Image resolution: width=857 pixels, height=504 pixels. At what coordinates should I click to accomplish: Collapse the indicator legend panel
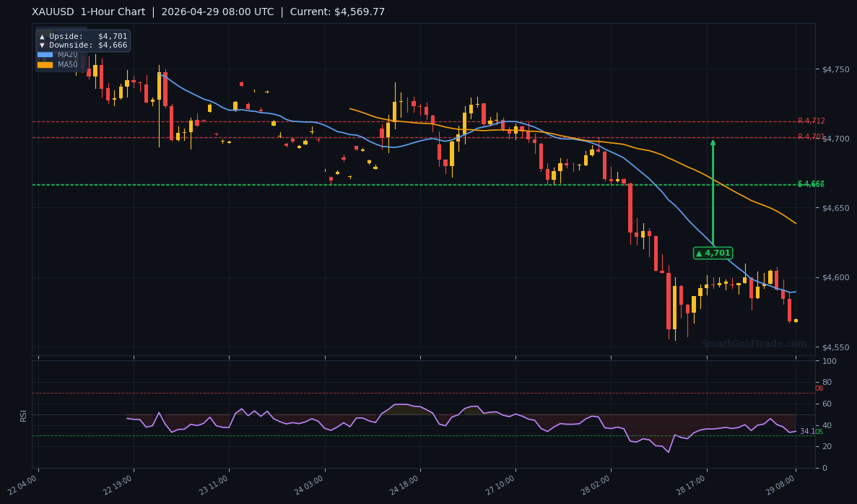(58, 59)
